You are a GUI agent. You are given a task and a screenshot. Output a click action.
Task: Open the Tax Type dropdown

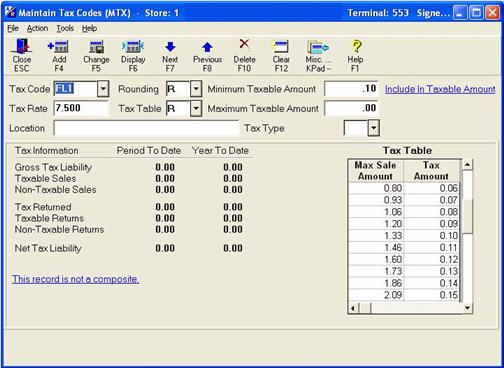(373, 128)
